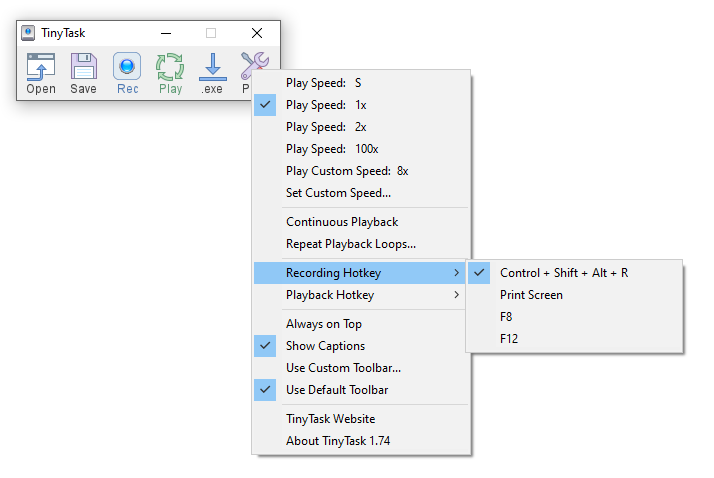Image resolution: width=714 pixels, height=478 pixels.
Task: Open TinyTask Website link
Action: click(362, 419)
